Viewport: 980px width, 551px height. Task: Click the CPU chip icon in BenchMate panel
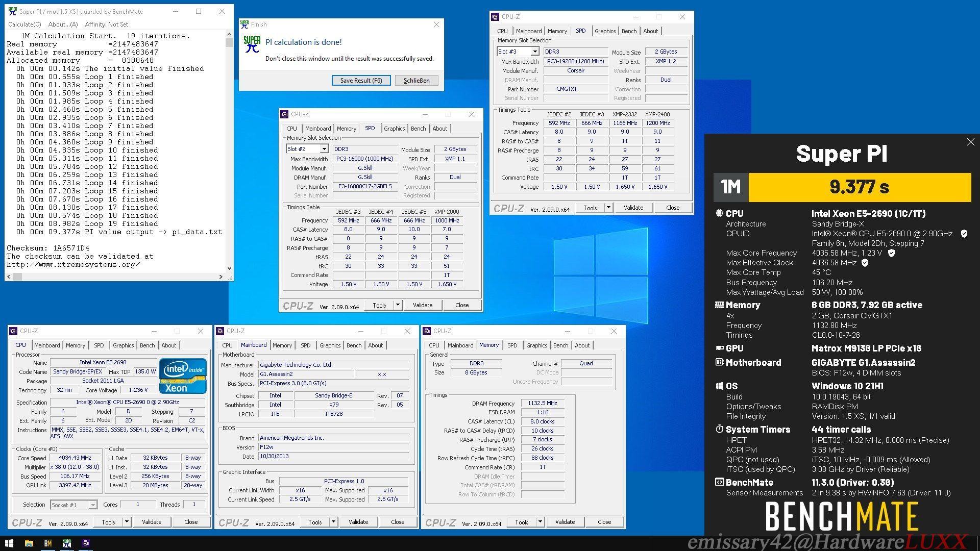(x=719, y=214)
